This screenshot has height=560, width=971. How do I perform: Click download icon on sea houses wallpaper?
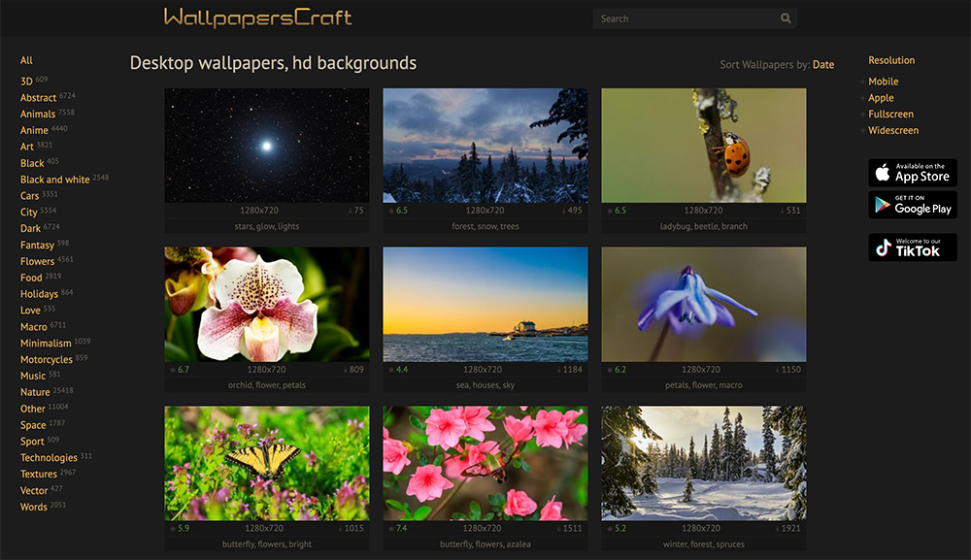point(559,370)
